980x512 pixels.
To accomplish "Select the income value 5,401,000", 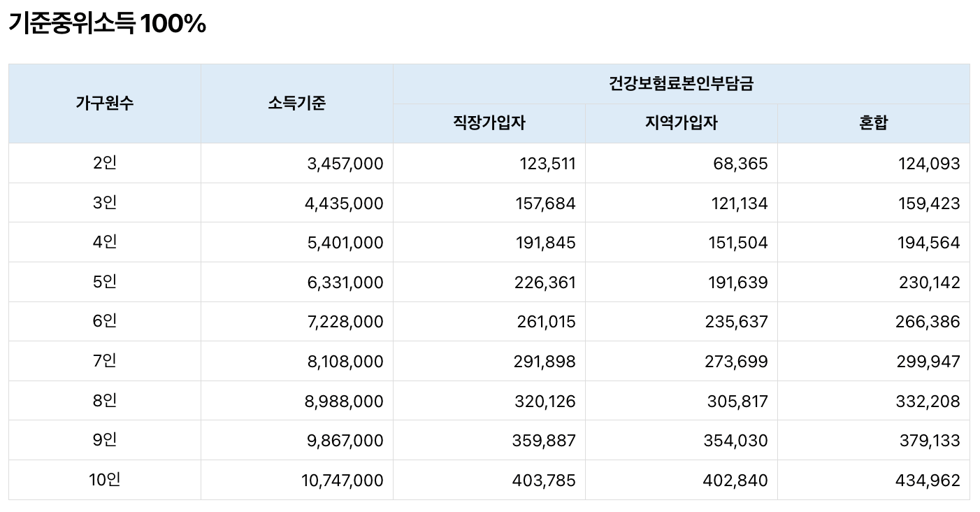I will (344, 242).
